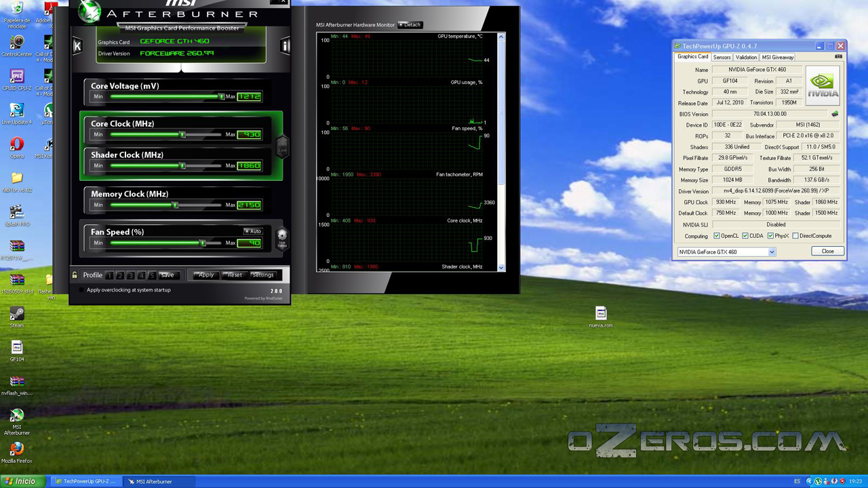
Task: Open the Steam desktop icon
Action: 17,318
